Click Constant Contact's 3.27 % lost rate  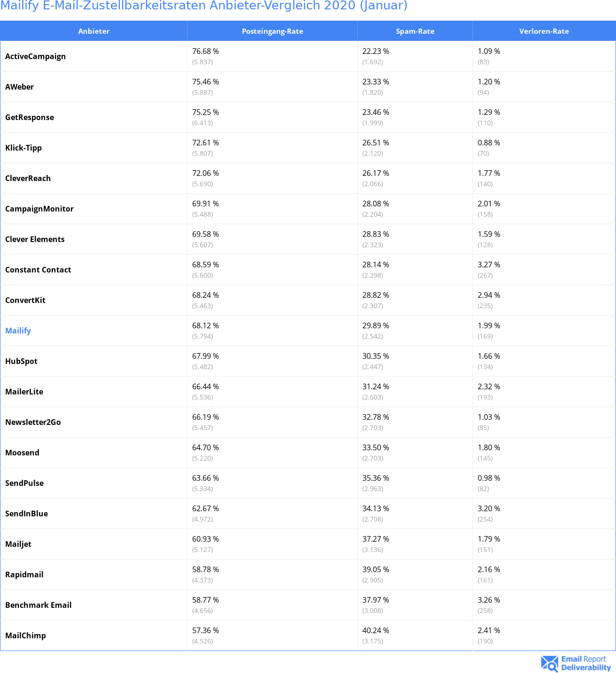489,265
